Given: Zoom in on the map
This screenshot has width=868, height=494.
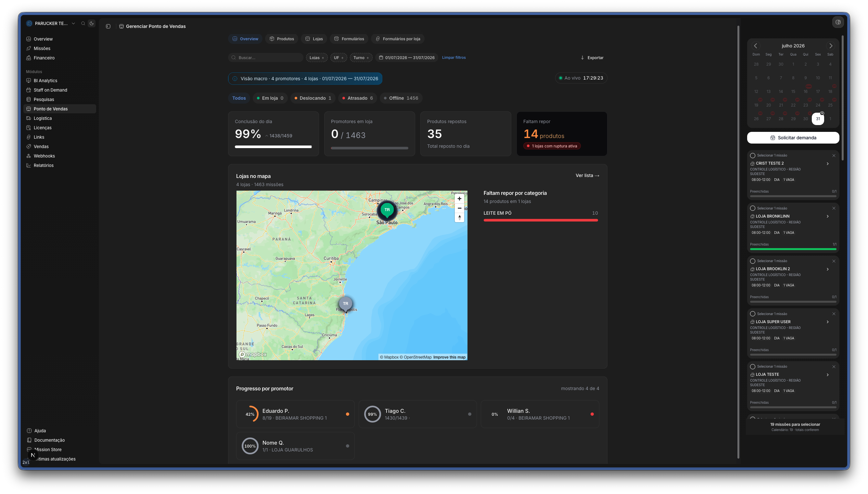Looking at the screenshot, I should click(x=459, y=199).
